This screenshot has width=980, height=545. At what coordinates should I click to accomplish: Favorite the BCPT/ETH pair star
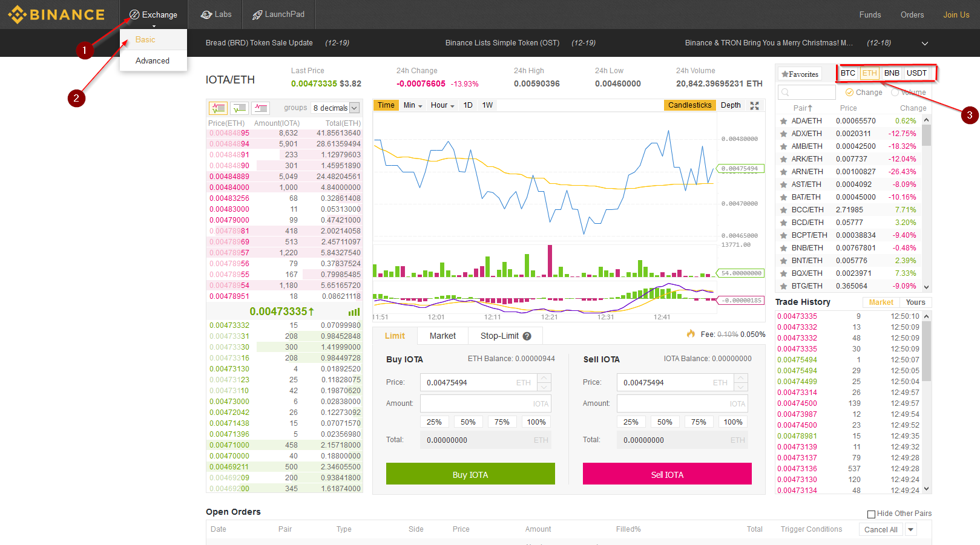(784, 235)
